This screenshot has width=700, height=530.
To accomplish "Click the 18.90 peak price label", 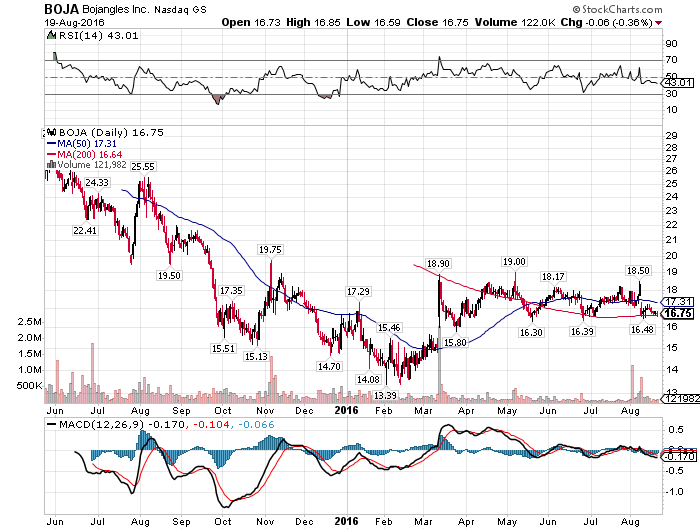I will (438, 264).
